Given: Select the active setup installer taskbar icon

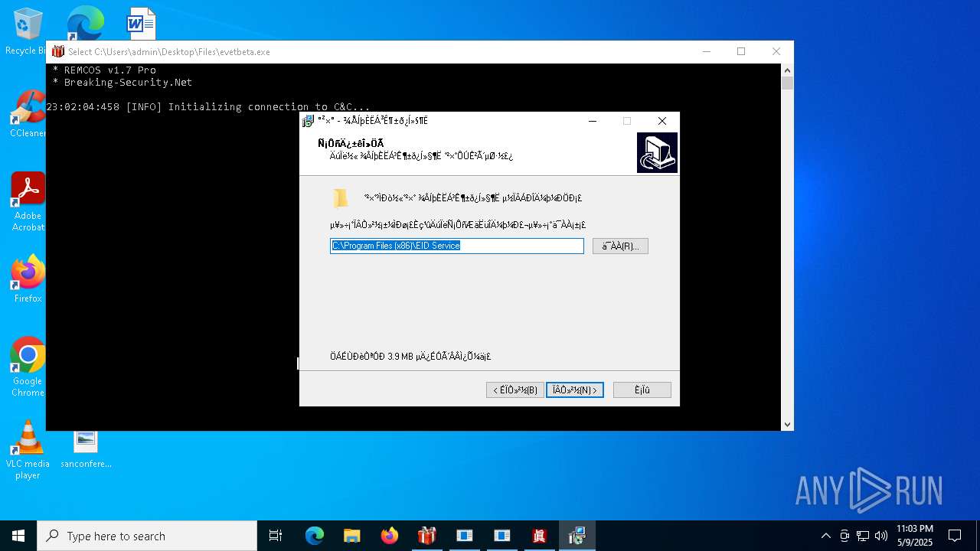Looking at the screenshot, I should click(x=577, y=536).
